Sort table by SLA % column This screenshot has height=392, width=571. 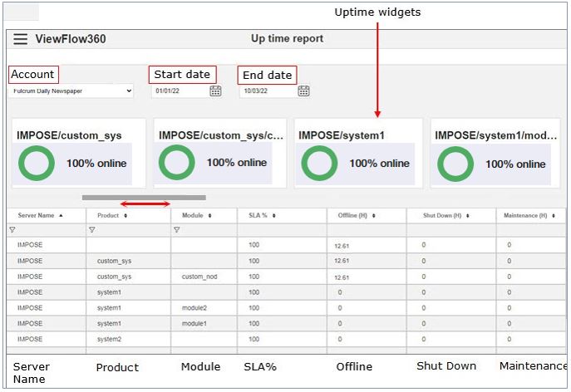pos(262,215)
